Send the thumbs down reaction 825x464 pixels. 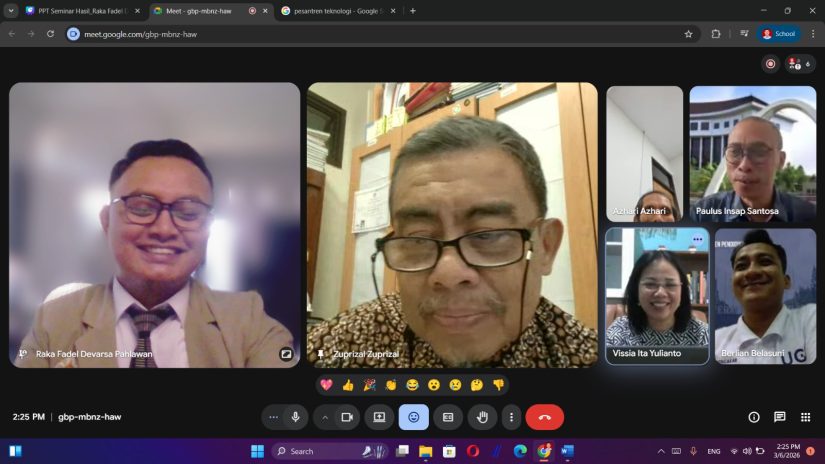498,385
